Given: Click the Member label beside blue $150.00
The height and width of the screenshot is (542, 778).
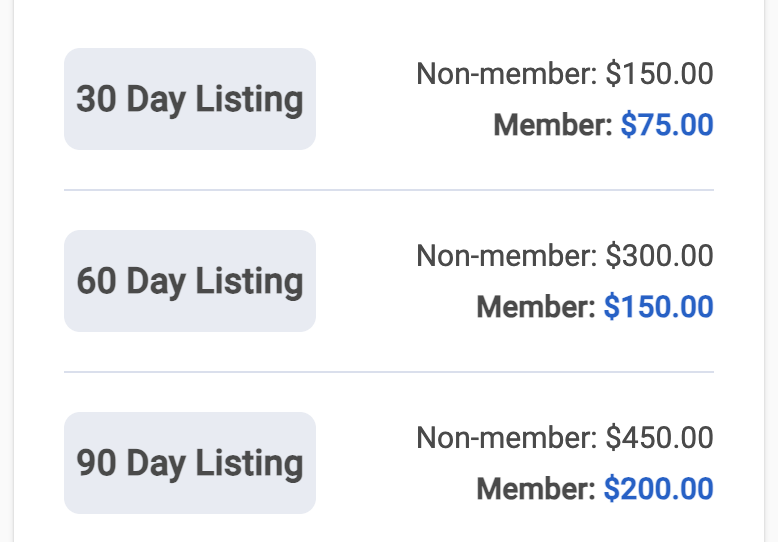Looking at the screenshot, I should pyautogui.click(x=536, y=306).
